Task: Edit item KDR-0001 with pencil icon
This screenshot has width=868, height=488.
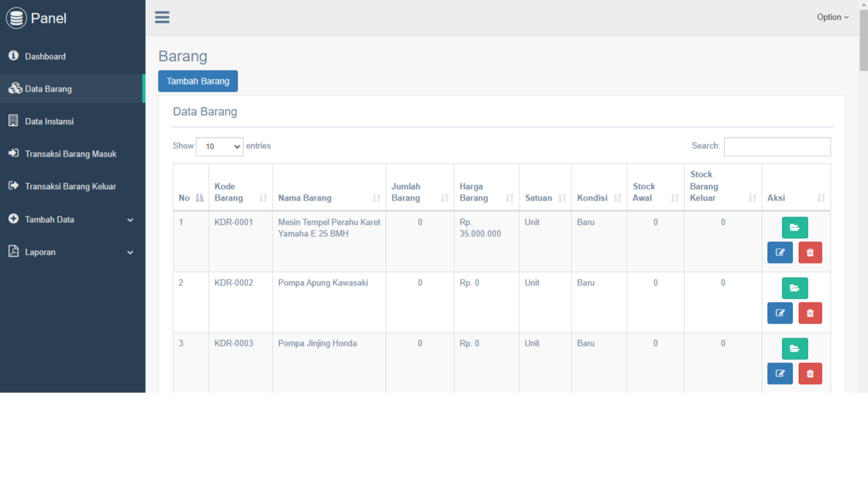Action: point(780,252)
